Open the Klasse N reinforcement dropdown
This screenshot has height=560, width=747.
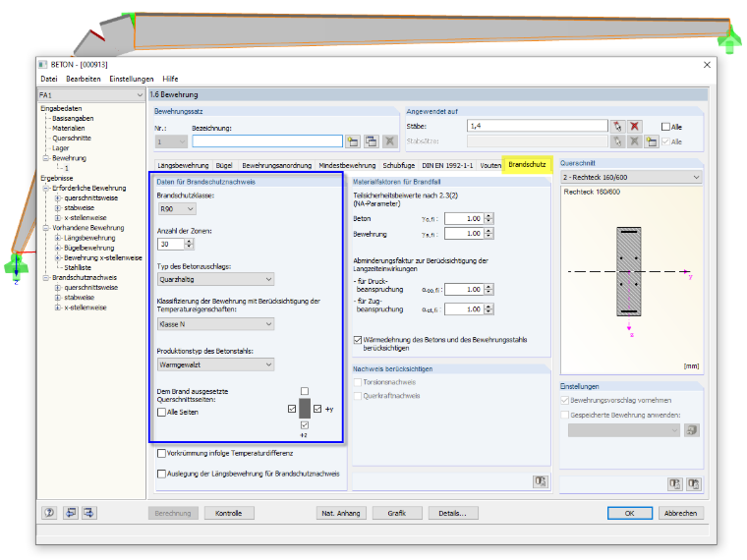[216, 324]
